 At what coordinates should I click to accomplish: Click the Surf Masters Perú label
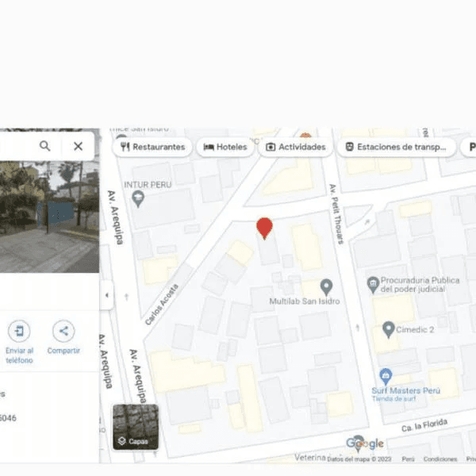[x=406, y=390]
